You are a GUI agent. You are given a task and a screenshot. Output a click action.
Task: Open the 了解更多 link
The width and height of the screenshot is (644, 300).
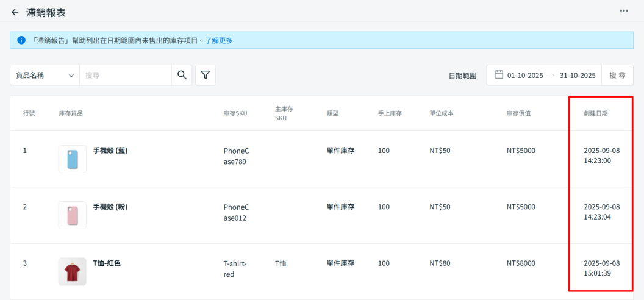click(218, 41)
